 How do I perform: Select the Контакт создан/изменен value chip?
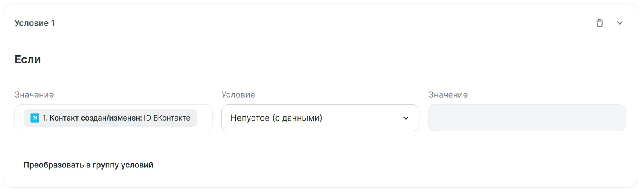click(x=110, y=118)
